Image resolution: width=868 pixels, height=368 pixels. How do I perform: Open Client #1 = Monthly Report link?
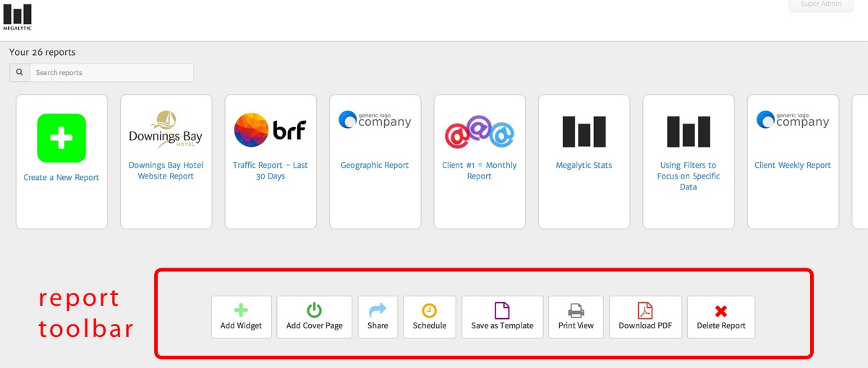[x=479, y=171]
